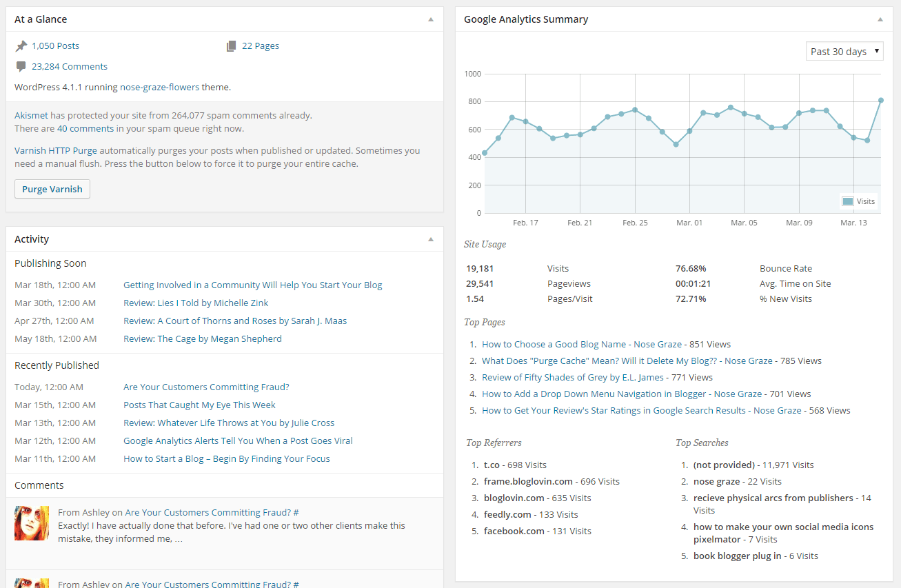Click the pushpin icon beside 1,050 Posts
901x588 pixels.
point(21,46)
